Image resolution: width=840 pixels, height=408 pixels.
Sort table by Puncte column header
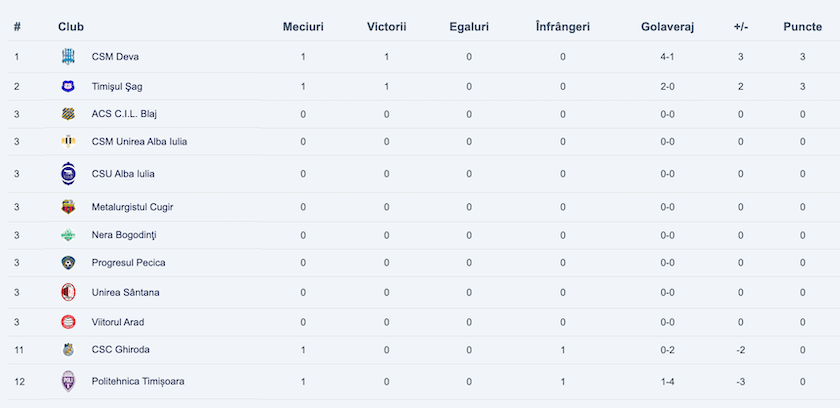tap(802, 27)
